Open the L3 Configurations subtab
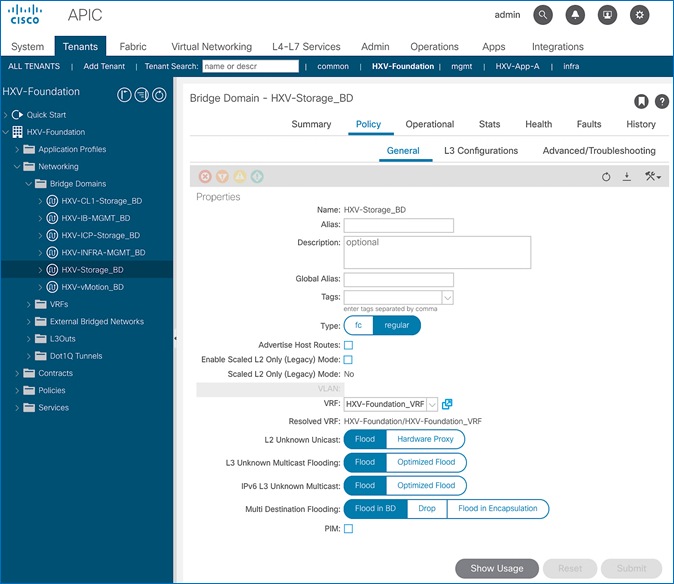Viewport: 674px width, 584px height. pyautogui.click(x=481, y=151)
